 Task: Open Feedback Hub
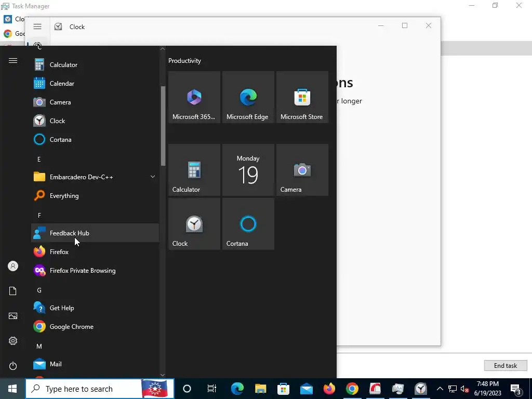click(x=95, y=233)
